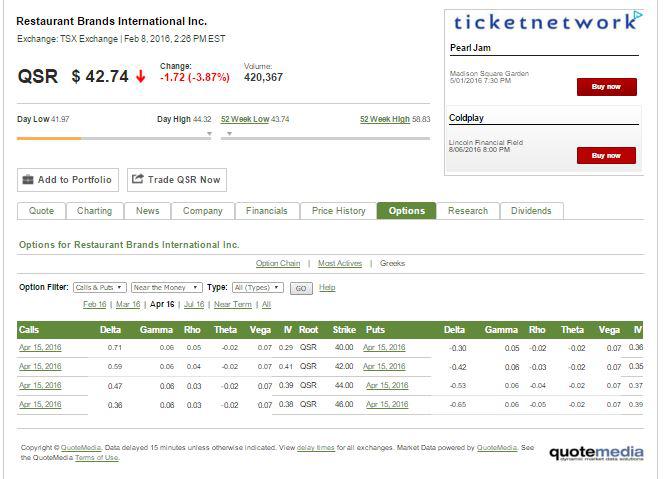
Task: Click the quotemedia logo at bottom right
Action: click(x=595, y=452)
